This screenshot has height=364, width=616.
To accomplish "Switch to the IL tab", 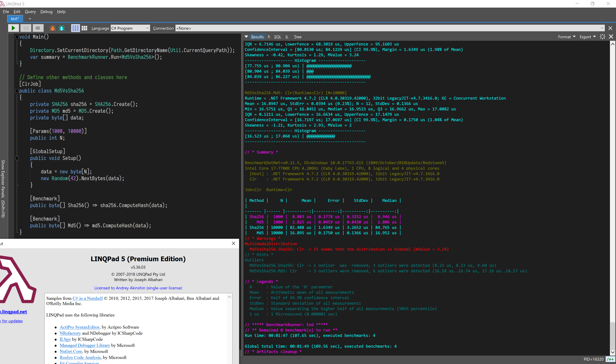I will tap(287, 37).
